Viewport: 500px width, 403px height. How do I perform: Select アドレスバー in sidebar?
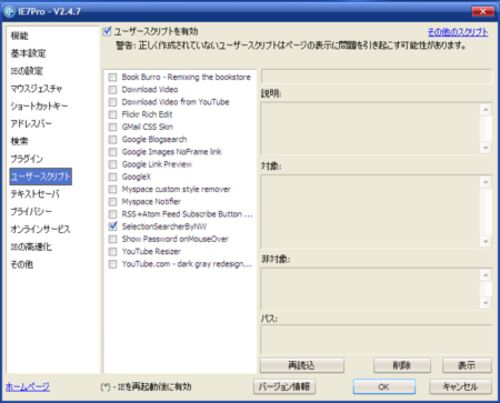click(31, 124)
